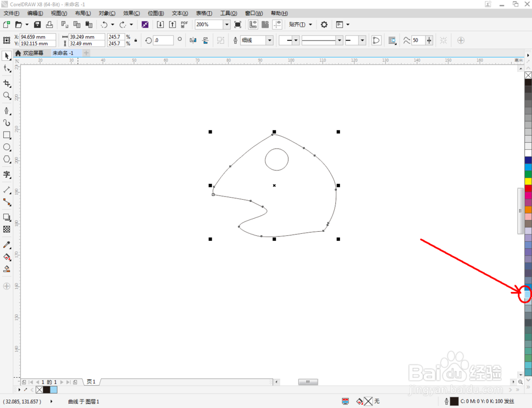Select the Crop tool
The width and height of the screenshot is (532, 408).
pos(6,84)
